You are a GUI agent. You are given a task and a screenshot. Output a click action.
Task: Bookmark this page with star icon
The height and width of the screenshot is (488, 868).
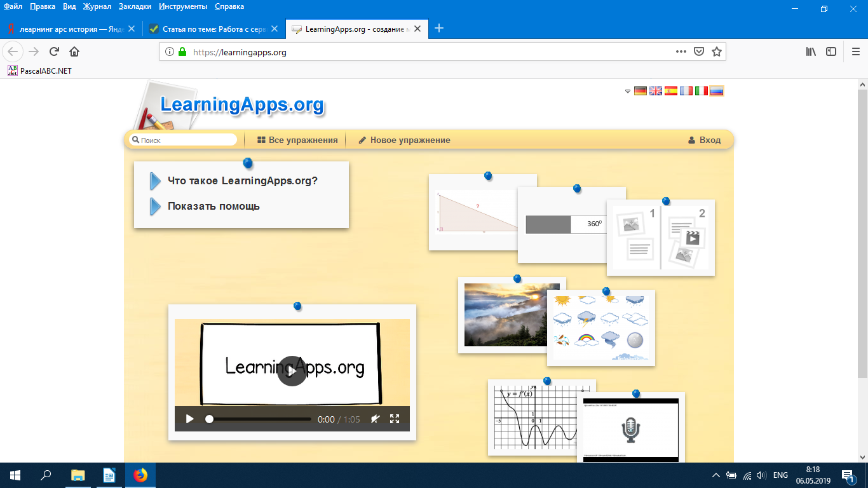[x=716, y=52]
